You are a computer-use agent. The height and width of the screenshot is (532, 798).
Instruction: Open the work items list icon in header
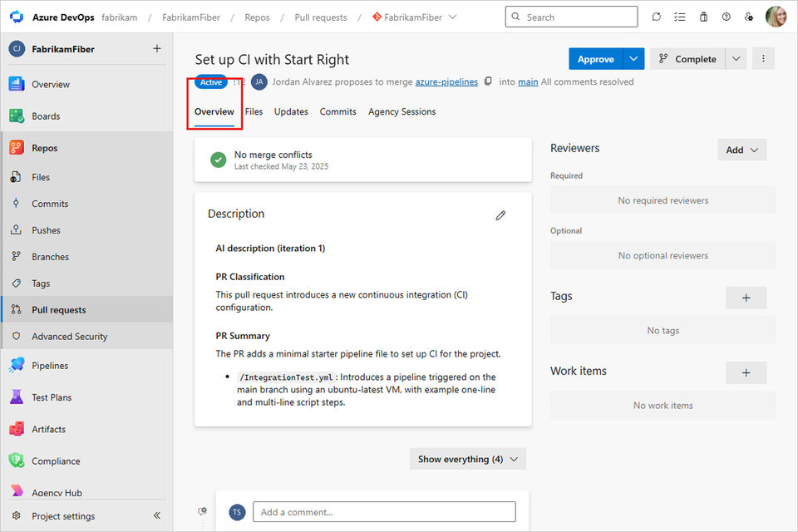pyautogui.click(x=680, y=17)
